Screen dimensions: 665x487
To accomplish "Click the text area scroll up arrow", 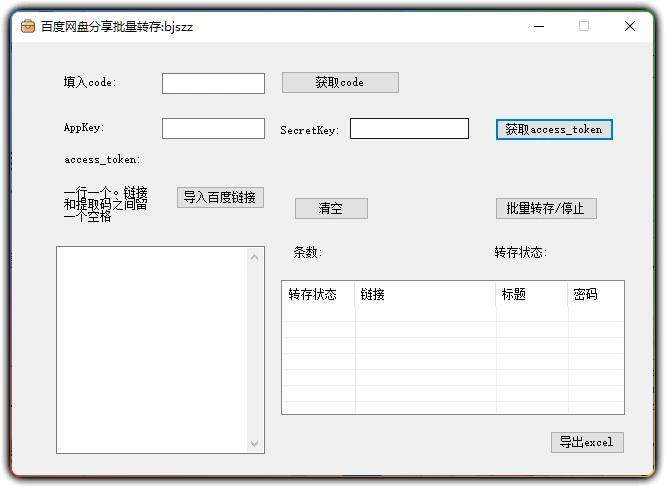I will [254, 257].
